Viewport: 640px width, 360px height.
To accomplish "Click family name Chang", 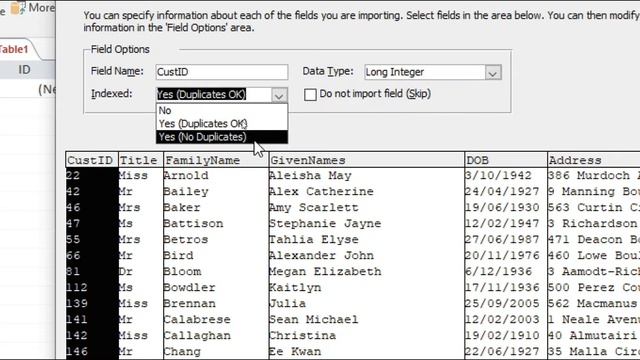I will [182, 351].
